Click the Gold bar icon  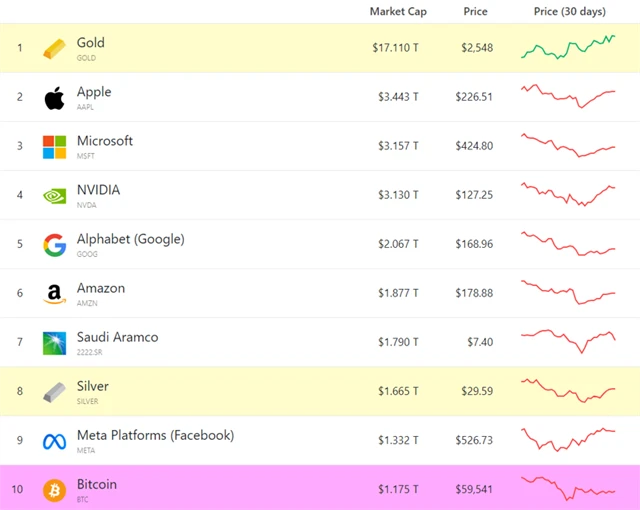tap(54, 49)
